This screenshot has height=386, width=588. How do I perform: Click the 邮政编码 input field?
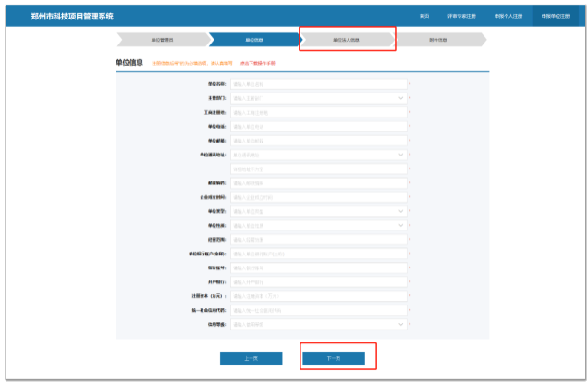pyautogui.click(x=317, y=183)
